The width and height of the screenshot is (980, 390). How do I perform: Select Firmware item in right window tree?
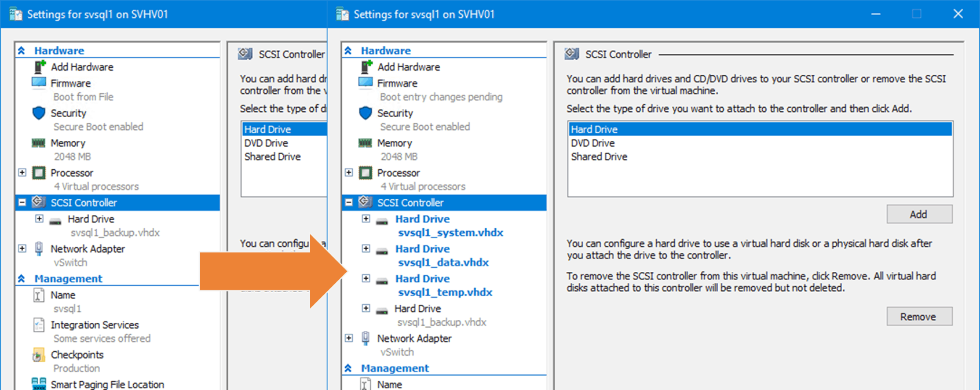point(397,83)
